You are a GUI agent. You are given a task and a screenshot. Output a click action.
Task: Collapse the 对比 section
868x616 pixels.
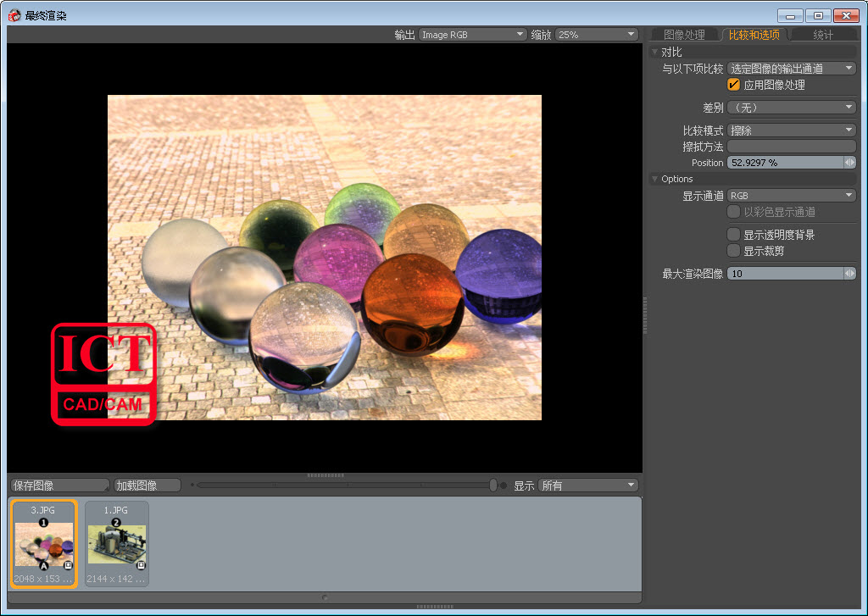(x=654, y=53)
